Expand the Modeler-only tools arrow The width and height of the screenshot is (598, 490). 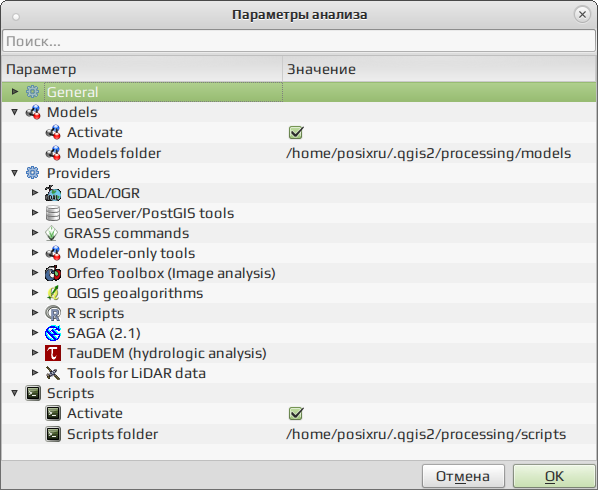click(x=35, y=252)
